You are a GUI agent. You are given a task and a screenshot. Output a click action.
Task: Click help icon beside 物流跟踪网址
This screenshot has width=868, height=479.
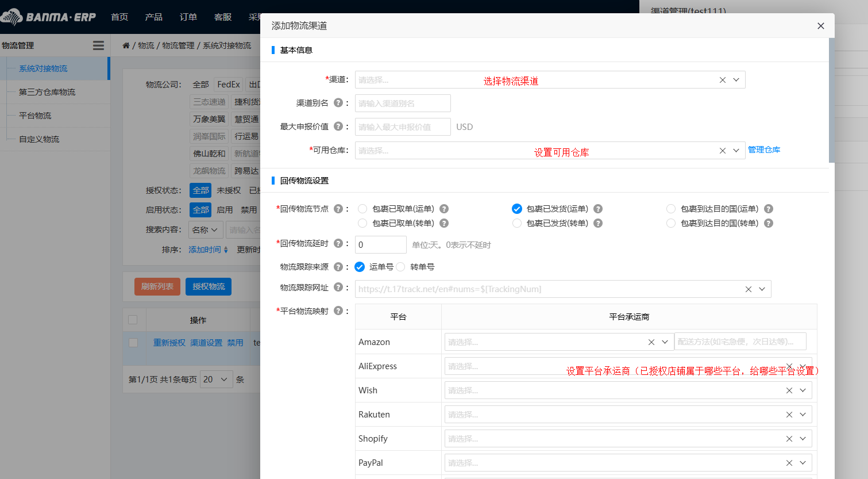(338, 287)
